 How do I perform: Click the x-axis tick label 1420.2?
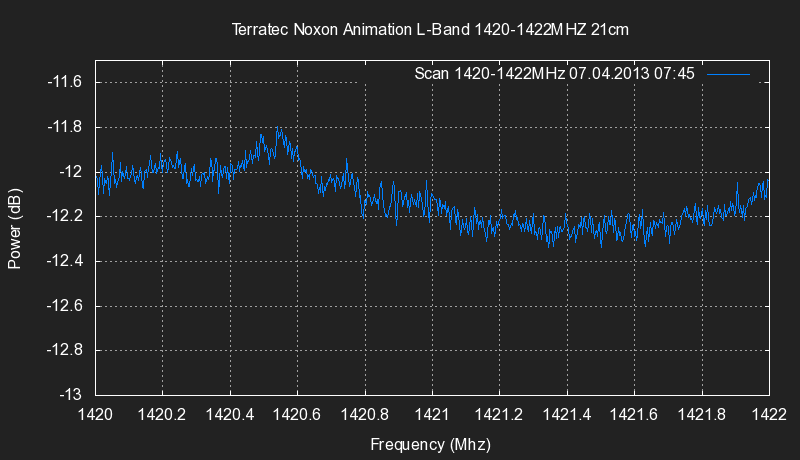pyautogui.click(x=162, y=415)
